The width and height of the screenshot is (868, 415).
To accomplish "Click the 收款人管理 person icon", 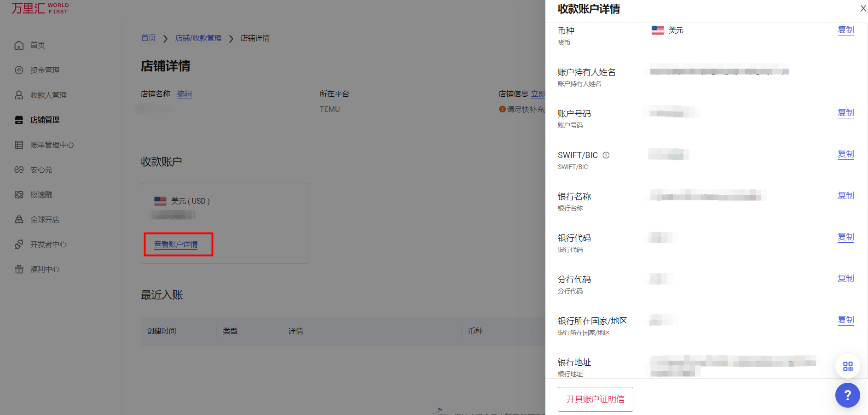I will [x=19, y=95].
